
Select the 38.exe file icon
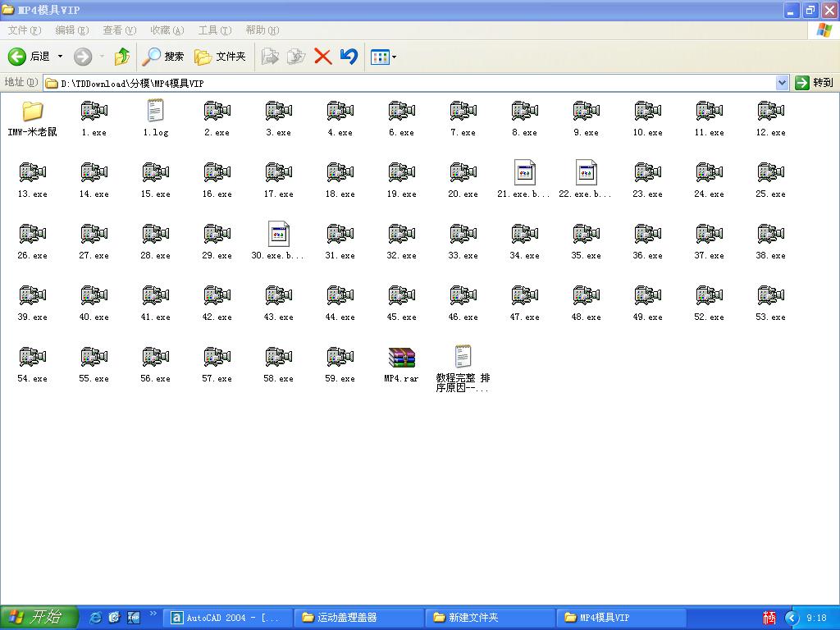click(770, 234)
